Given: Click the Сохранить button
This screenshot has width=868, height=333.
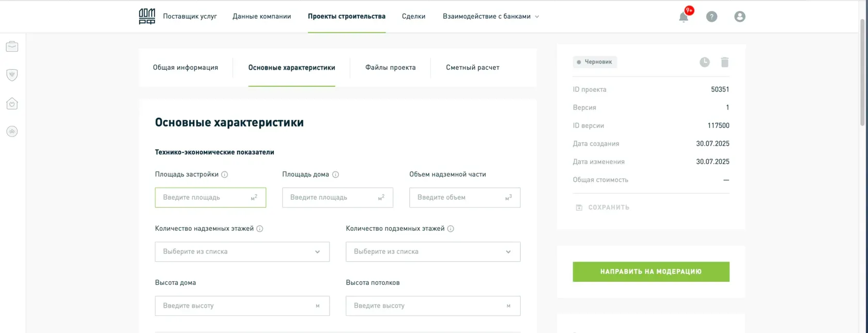Looking at the screenshot, I should point(602,208).
